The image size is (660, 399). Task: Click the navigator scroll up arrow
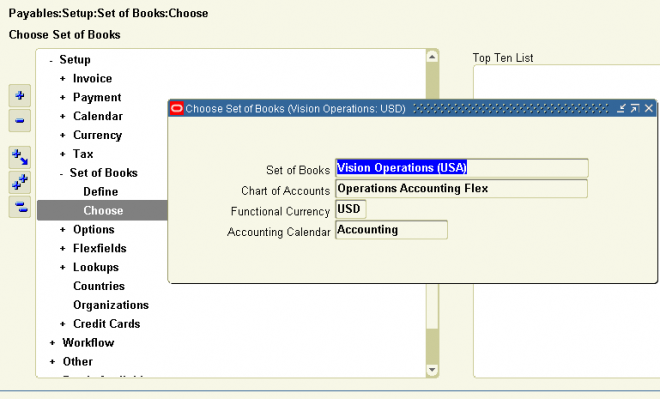[432, 57]
